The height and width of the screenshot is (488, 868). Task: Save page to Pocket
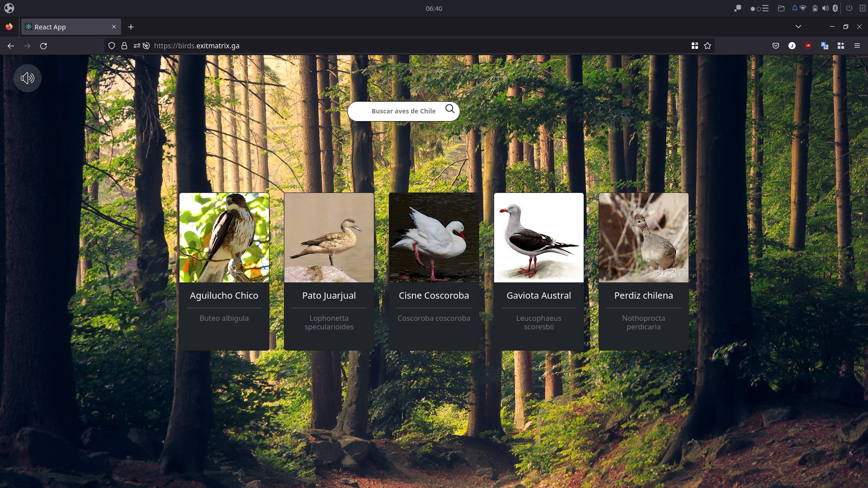(776, 46)
